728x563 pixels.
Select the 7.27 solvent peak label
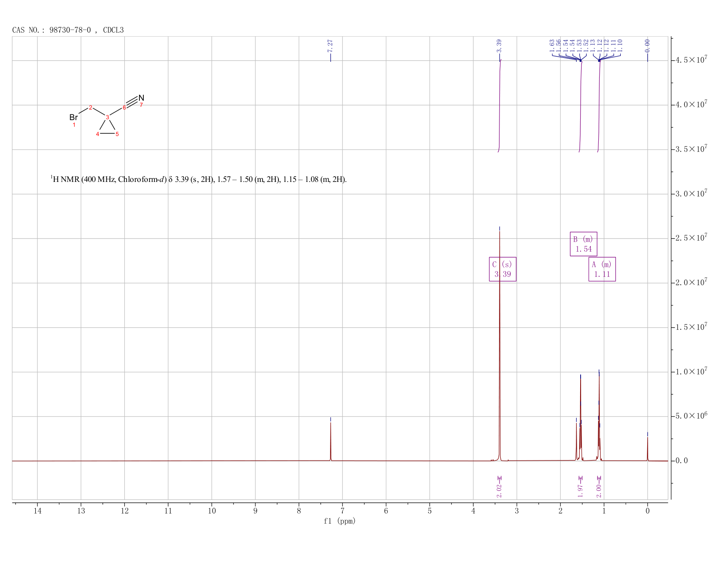[x=330, y=45]
